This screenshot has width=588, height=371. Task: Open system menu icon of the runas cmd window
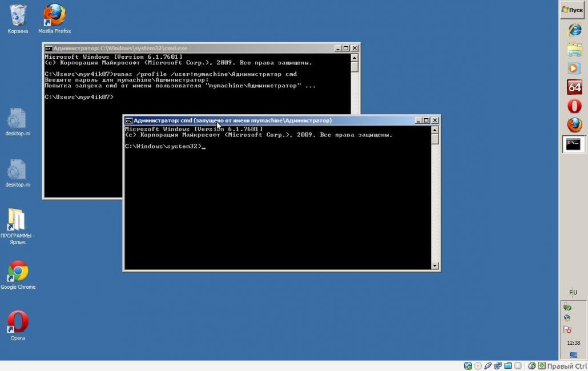tap(129, 120)
